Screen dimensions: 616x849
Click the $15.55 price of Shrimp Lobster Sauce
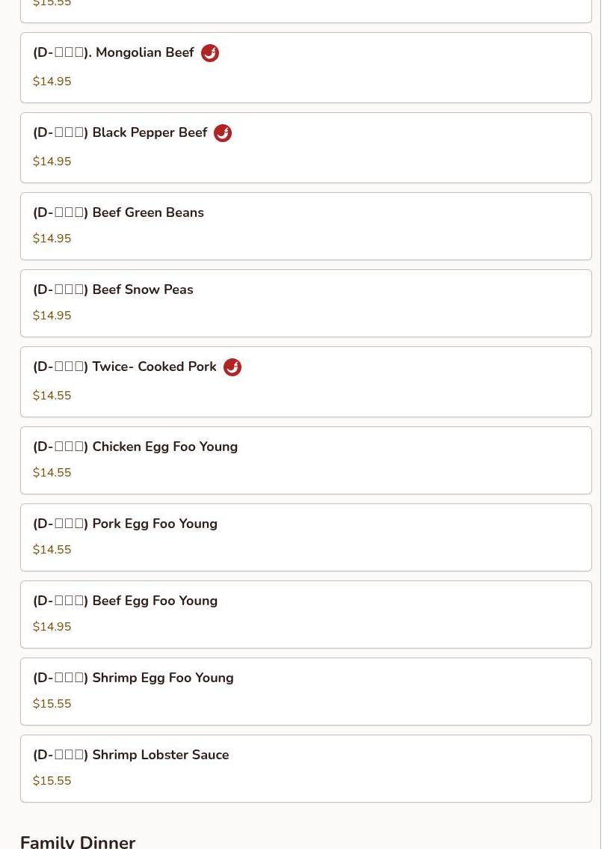point(52,781)
